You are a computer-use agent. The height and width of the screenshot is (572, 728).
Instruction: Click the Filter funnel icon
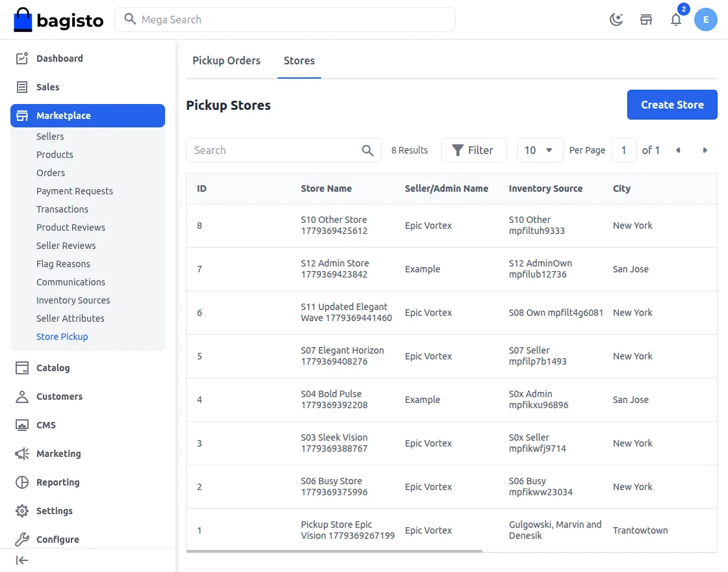click(x=458, y=150)
